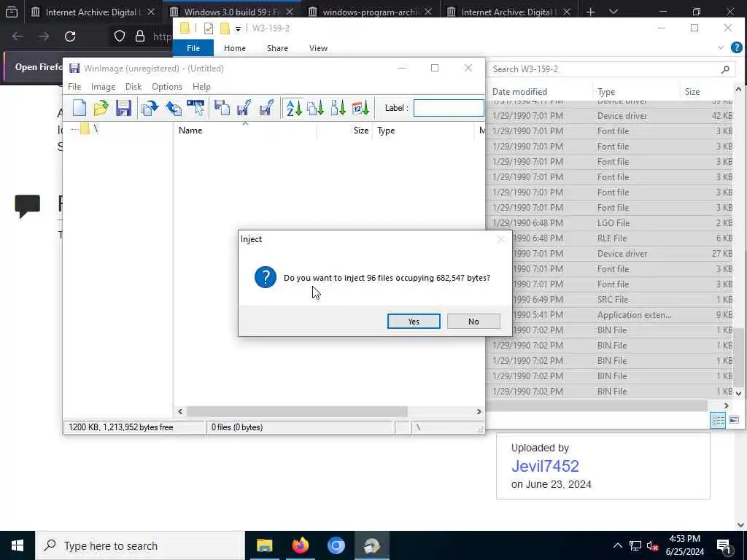Open the File tab in Explorer
The width and height of the screenshot is (747, 560).
(x=193, y=48)
